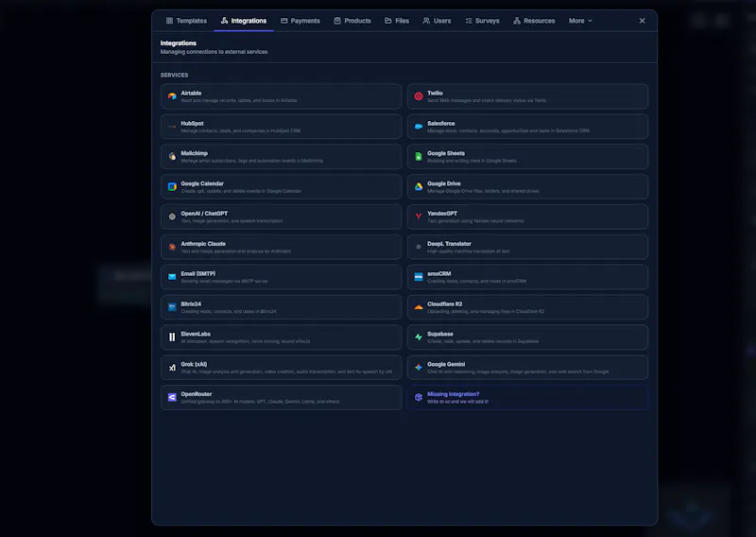Click the Email (SMTP) envelope icon
Viewport: 756px width, 537px height.
point(172,277)
